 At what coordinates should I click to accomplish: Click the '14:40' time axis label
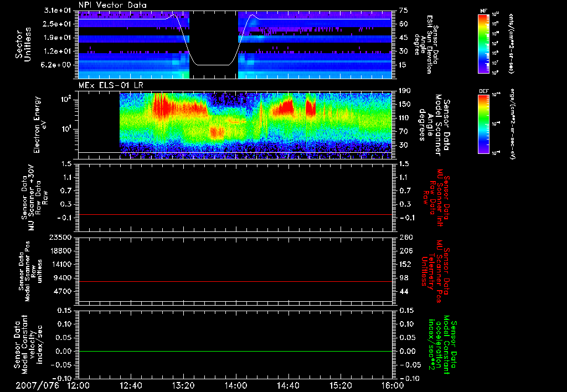[x=288, y=385]
